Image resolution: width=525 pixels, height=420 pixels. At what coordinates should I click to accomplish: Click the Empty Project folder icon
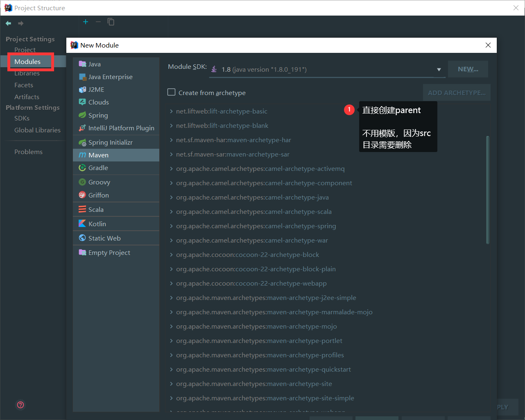click(x=82, y=252)
